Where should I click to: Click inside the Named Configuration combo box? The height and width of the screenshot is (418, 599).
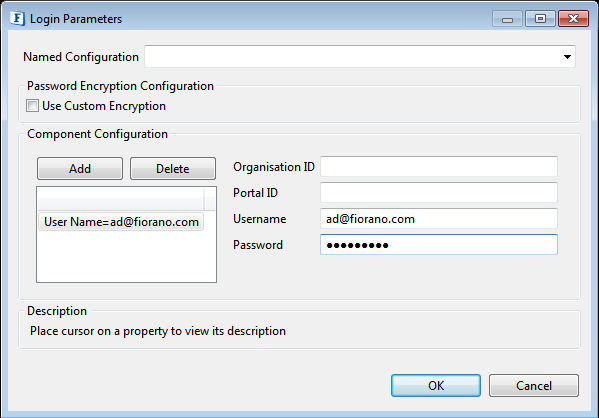[x=360, y=57]
